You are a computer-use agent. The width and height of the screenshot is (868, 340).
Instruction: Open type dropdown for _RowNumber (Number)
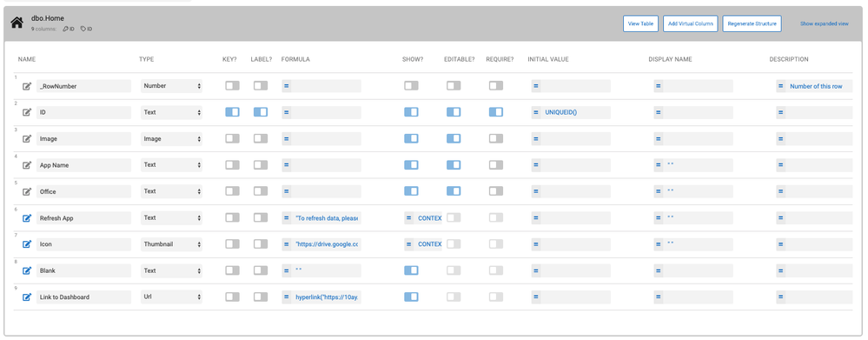(172, 86)
